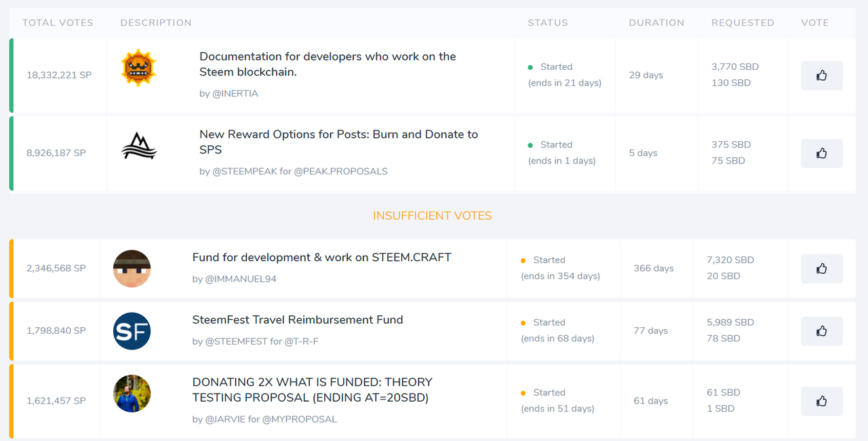The width and height of the screenshot is (868, 441).
Task: Upvote the Steem documentation proposal by INERTIA
Action: tap(821, 75)
